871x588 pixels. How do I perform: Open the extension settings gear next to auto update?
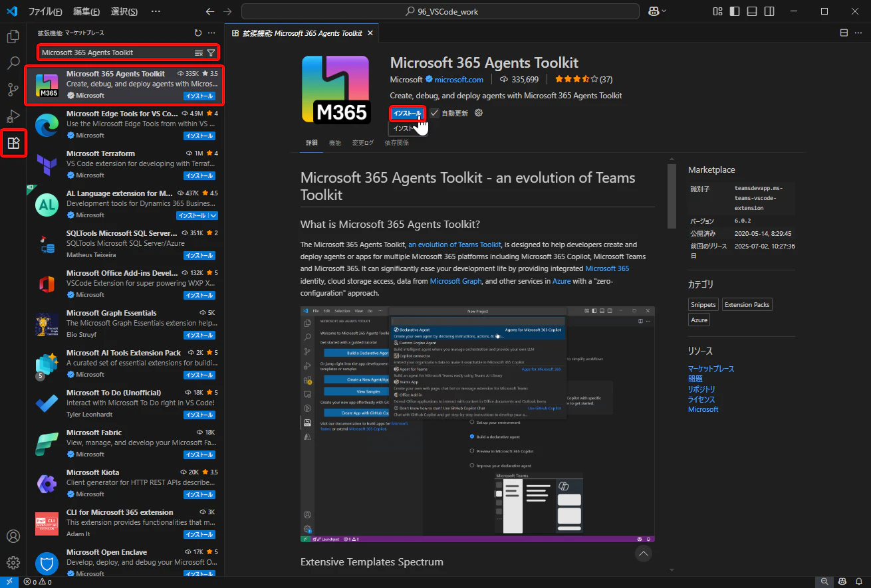[x=479, y=113]
